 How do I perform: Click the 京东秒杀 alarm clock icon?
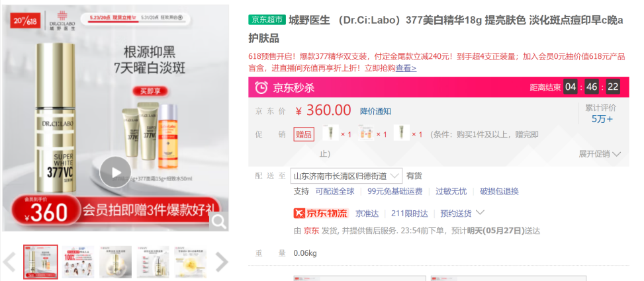[261, 87]
